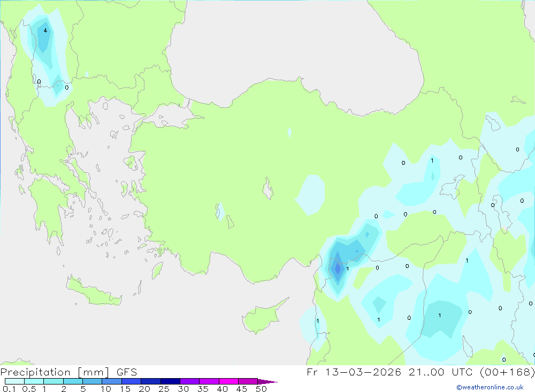The image size is (535, 392).
Task: Choose the 25–30 mm legend color swatch
Action: 170,381
